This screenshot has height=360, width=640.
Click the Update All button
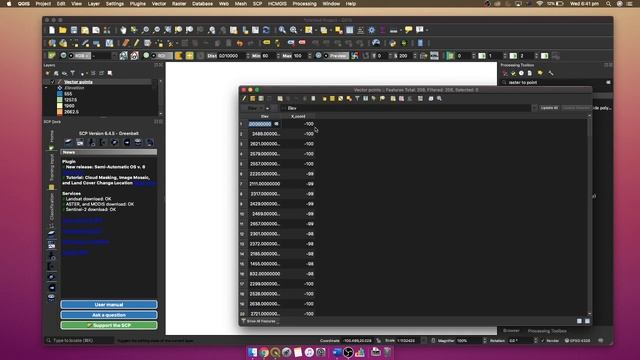pos(549,108)
